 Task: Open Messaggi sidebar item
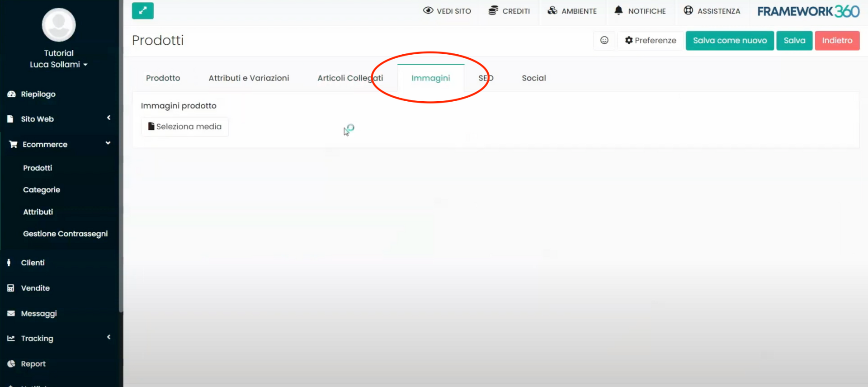[x=39, y=313]
